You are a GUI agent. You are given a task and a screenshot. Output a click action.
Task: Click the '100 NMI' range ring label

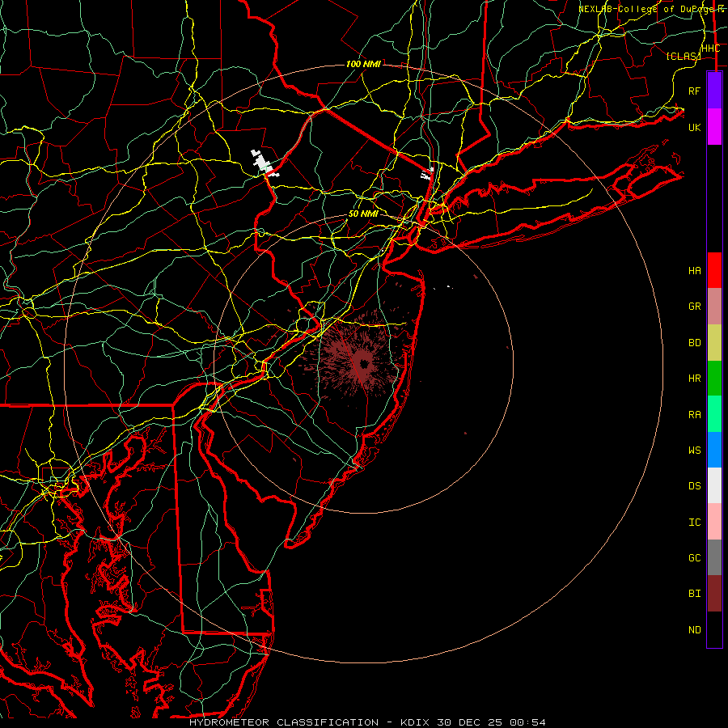click(x=363, y=64)
